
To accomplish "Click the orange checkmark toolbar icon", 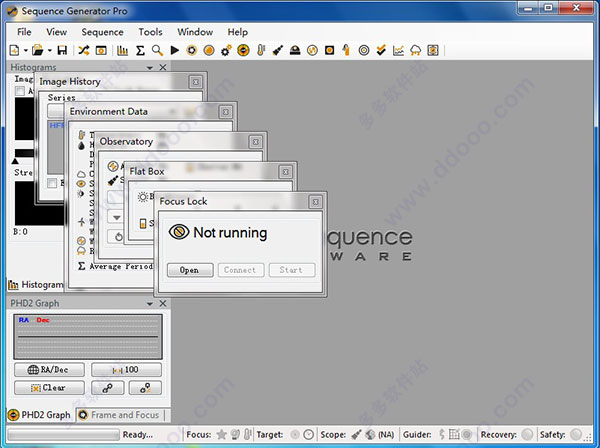I will (381, 50).
